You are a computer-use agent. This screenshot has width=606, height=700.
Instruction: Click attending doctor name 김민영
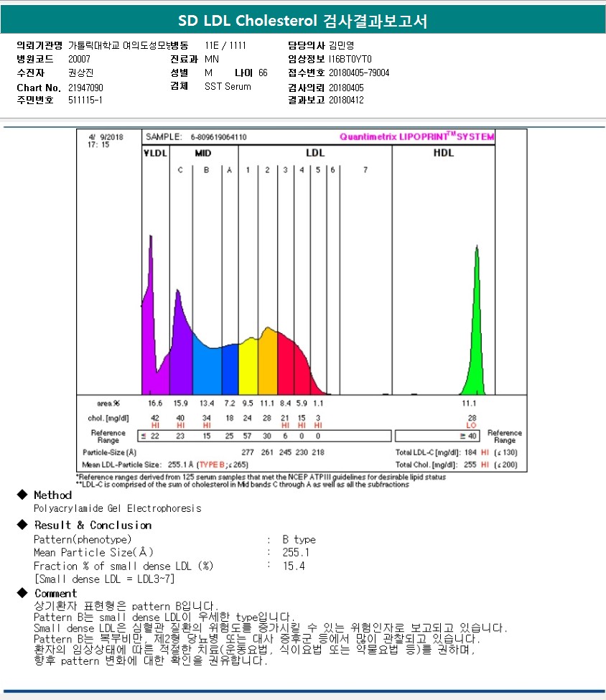pyautogui.click(x=342, y=45)
